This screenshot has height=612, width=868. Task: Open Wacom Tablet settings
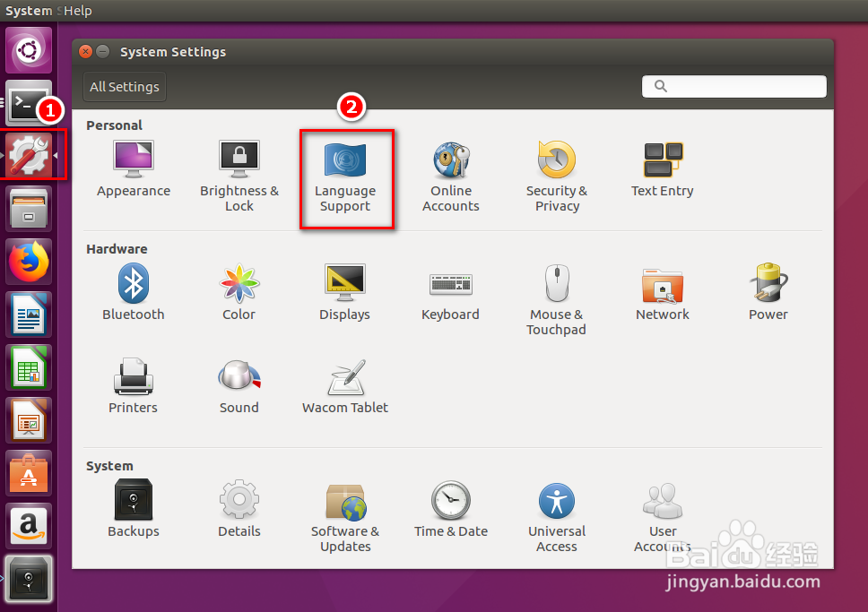344,385
